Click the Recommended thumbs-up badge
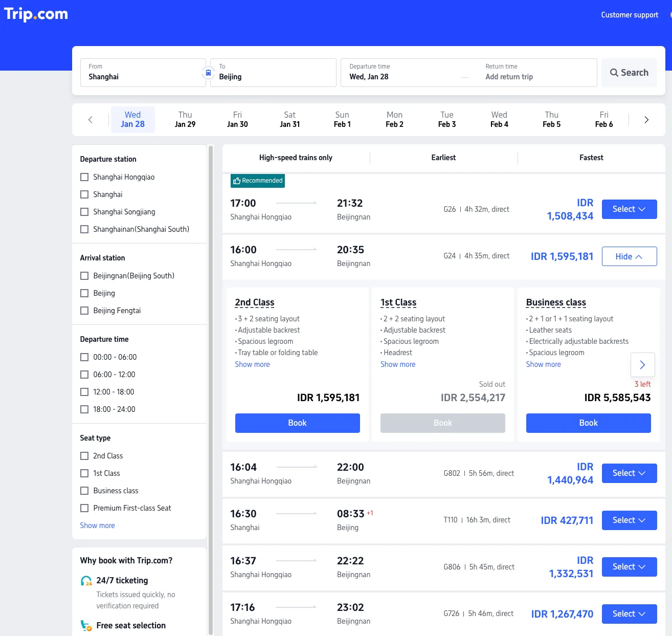Screen dimensions: 672x636 [x=258, y=181]
